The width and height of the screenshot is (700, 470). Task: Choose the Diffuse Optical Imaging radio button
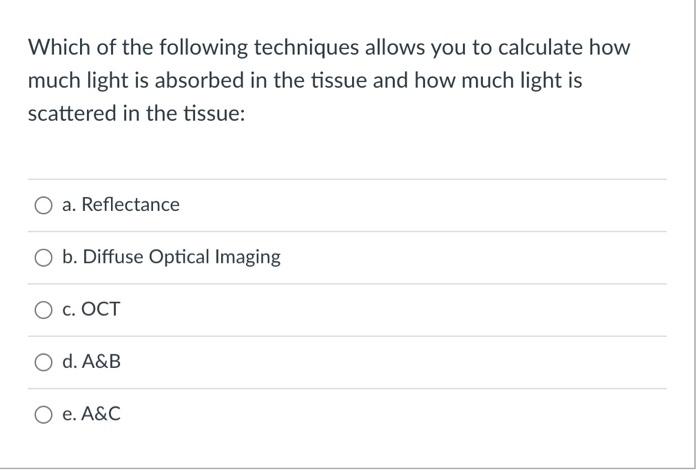pyautogui.click(x=44, y=258)
